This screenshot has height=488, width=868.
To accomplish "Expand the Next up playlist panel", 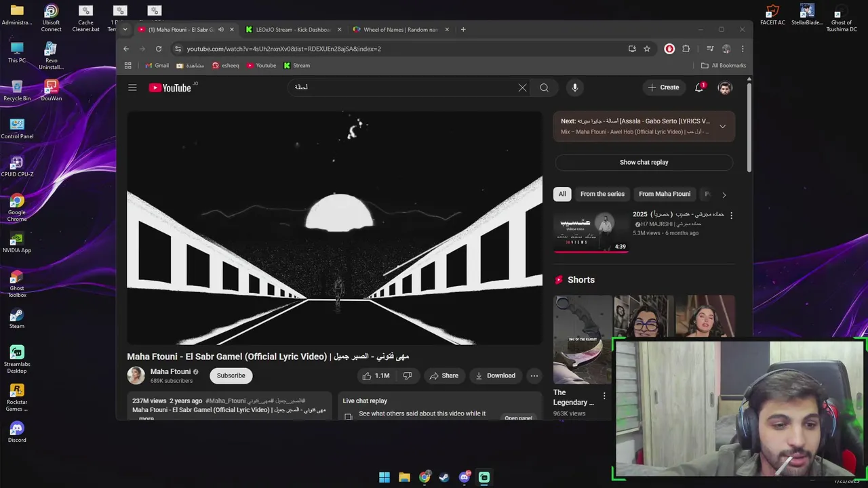I will [722, 127].
